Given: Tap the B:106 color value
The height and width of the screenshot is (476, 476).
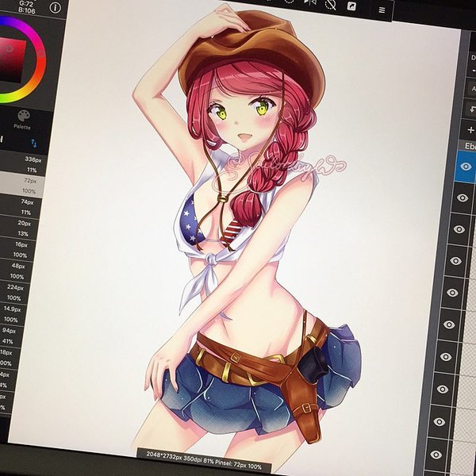Looking at the screenshot, I should pos(27,10).
